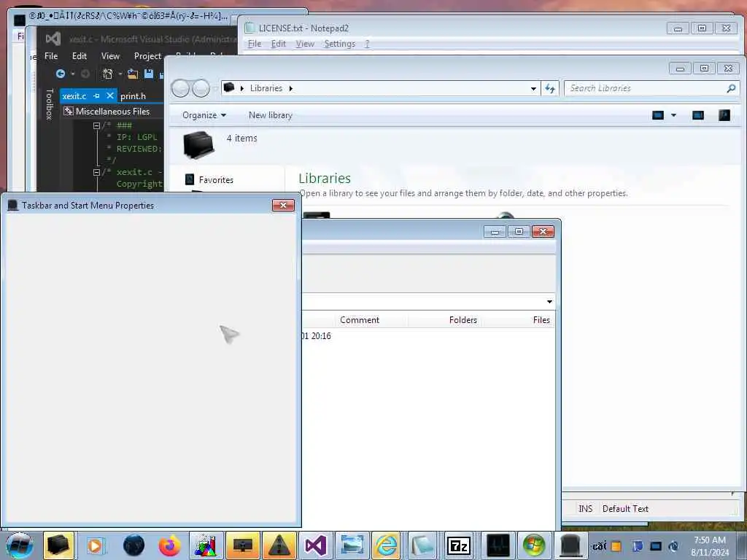Click the black waveform monitor taskbar icon
The height and width of the screenshot is (560, 747).
pos(498,545)
